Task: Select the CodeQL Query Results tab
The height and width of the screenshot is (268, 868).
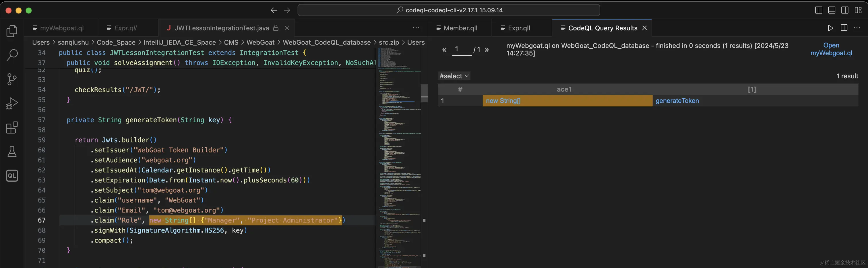Action: point(602,28)
